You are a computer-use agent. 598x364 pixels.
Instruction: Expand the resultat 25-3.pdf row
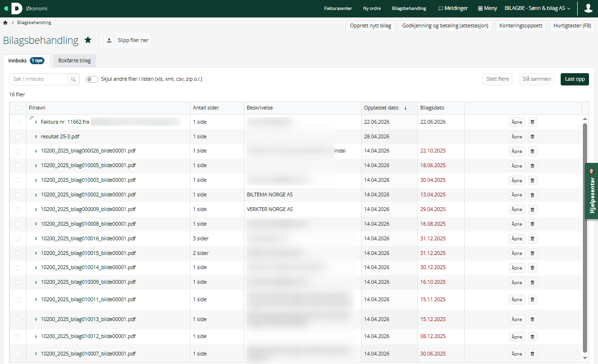click(x=36, y=136)
